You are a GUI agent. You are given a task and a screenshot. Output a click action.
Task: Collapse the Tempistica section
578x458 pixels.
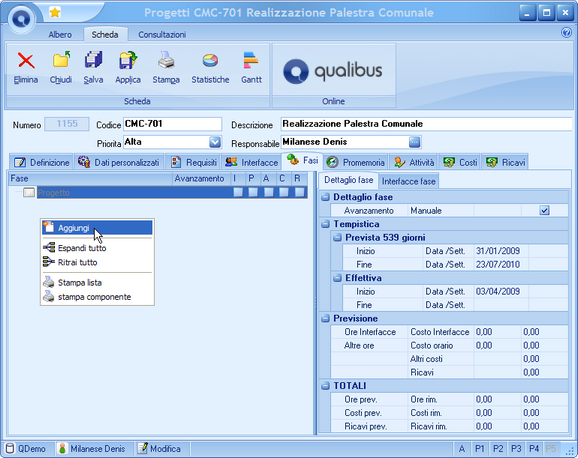(325, 224)
